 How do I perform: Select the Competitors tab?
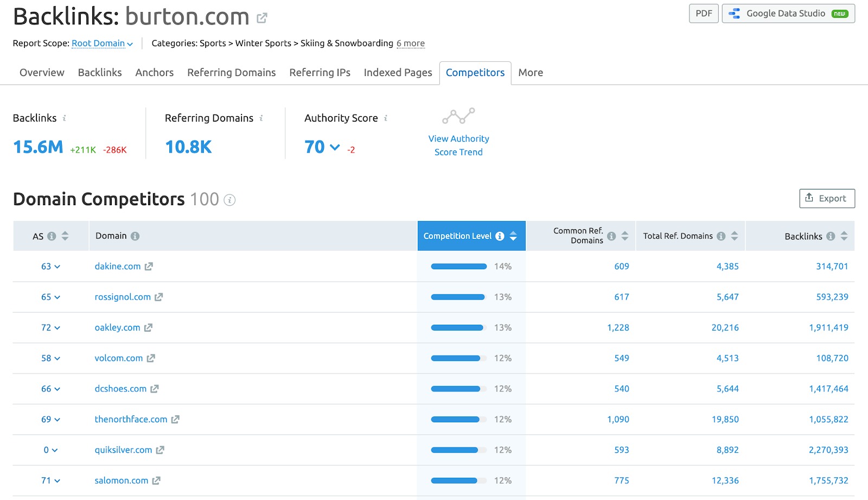point(475,73)
